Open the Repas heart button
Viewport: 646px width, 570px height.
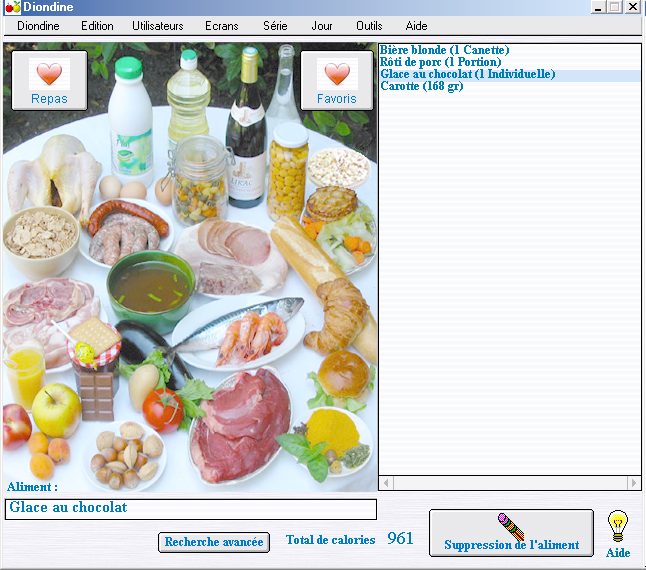pyautogui.click(x=49, y=81)
